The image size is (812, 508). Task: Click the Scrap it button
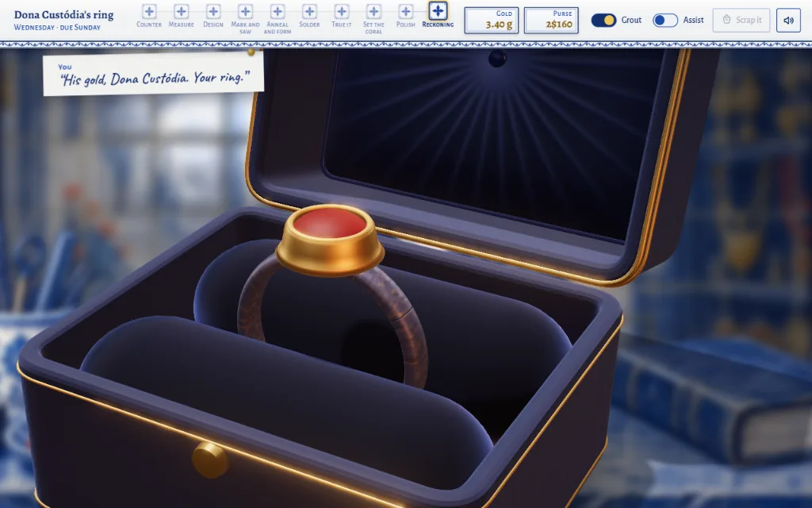(x=741, y=20)
